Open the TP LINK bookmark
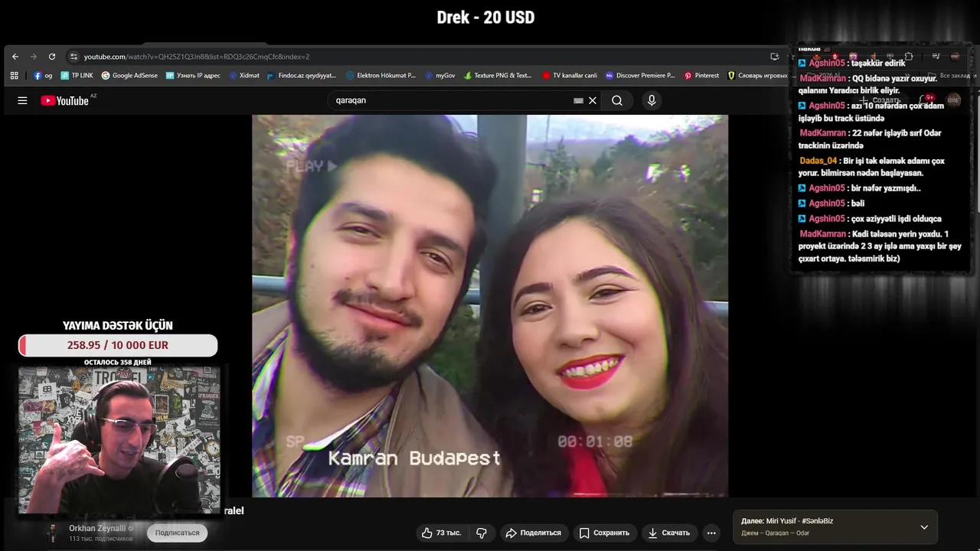Viewport: 980px width, 551px height. click(77, 76)
